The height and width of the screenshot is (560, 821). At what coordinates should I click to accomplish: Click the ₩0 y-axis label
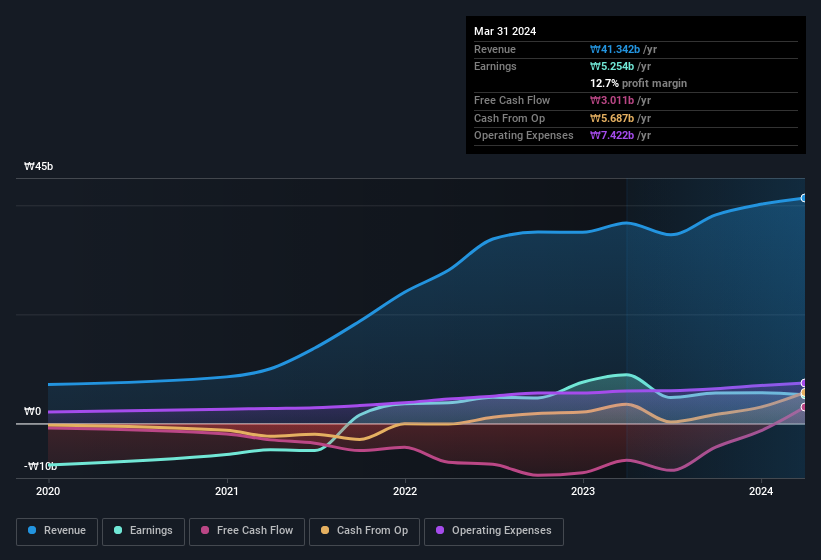[32, 411]
